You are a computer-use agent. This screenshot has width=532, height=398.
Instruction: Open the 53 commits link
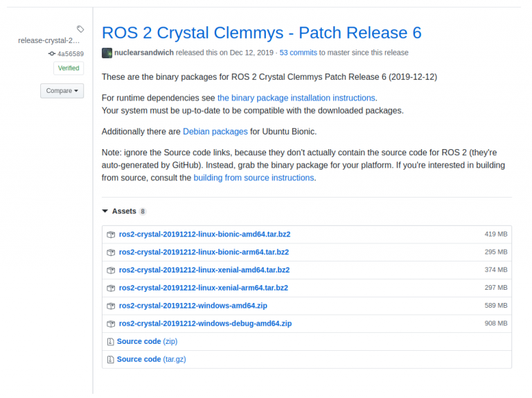coord(299,53)
